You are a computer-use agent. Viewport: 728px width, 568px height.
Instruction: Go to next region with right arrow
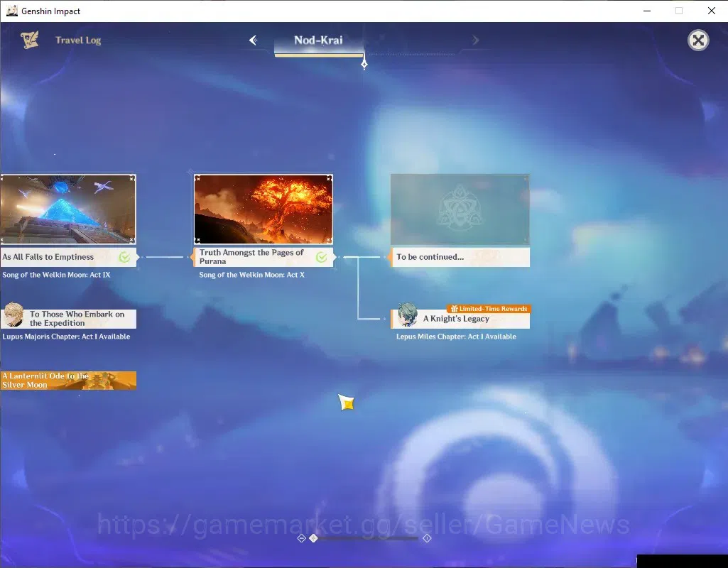click(475, 40)
